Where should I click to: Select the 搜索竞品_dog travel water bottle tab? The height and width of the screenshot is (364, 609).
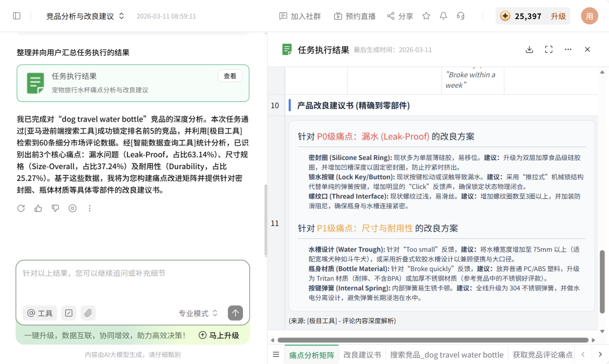pos(447,355)
